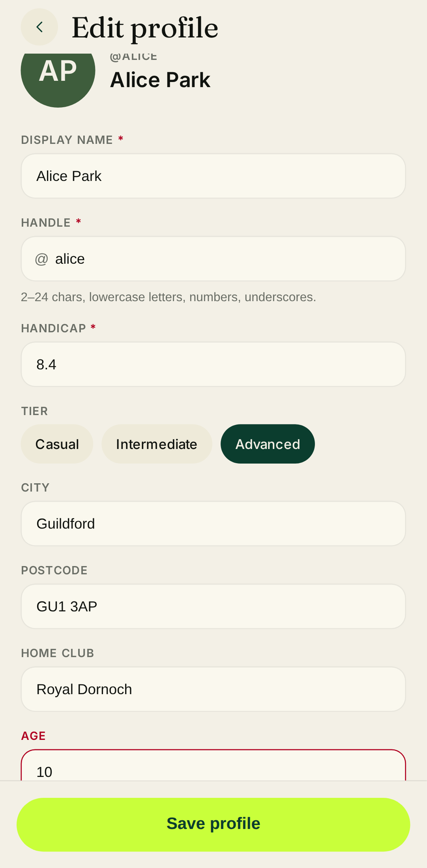
Task: Click the HANDICAP field label
Action: coord(54,328)
